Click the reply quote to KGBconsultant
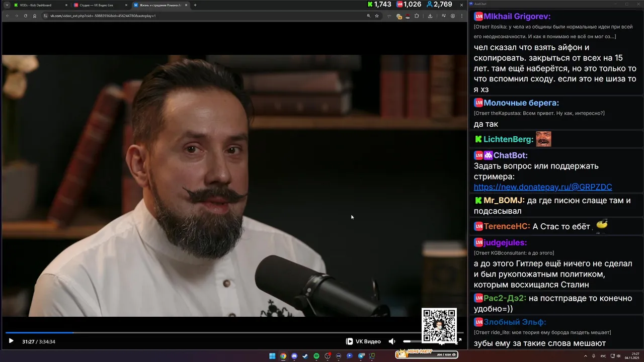Screen dimensions: 644x362 (x=514, y=253)
